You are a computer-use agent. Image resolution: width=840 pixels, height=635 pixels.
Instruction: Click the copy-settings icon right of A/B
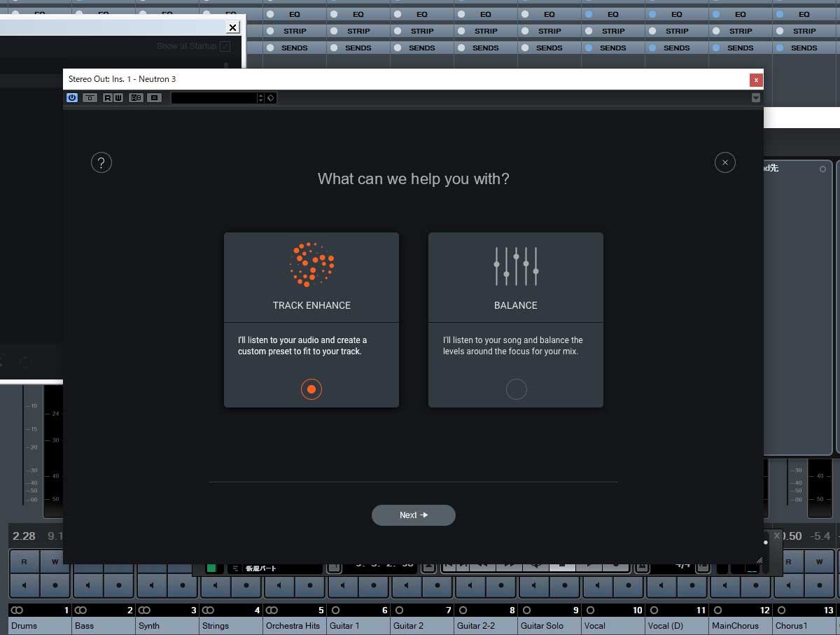[155, 98]
